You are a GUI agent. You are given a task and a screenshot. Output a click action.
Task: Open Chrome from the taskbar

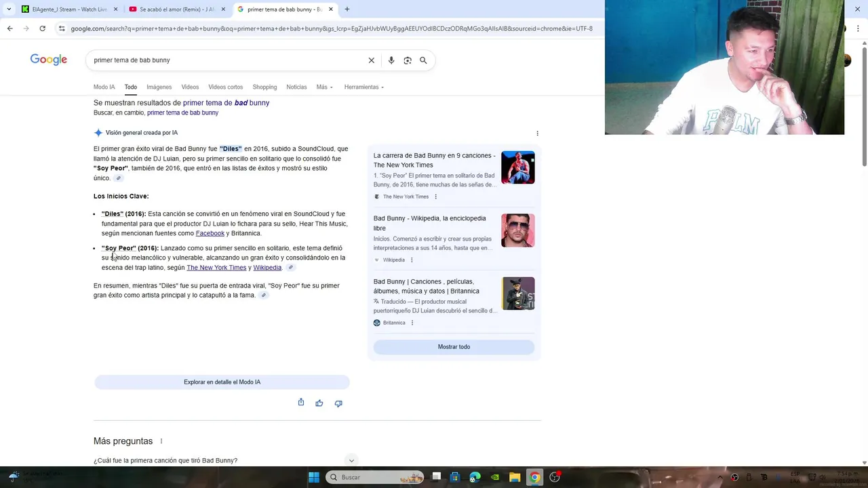535,477
